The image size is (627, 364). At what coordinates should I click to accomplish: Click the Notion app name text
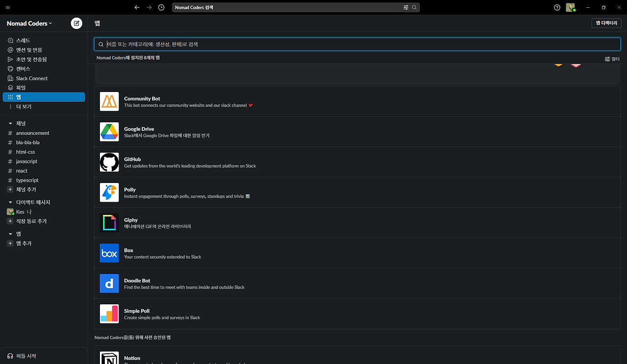tap(132, 358)
